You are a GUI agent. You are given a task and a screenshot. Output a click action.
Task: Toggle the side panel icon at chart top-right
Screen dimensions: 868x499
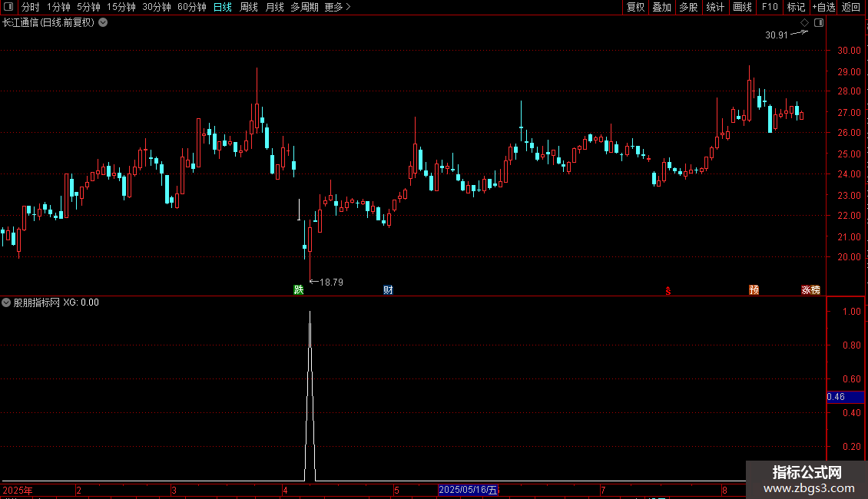[x=819, y=23]
